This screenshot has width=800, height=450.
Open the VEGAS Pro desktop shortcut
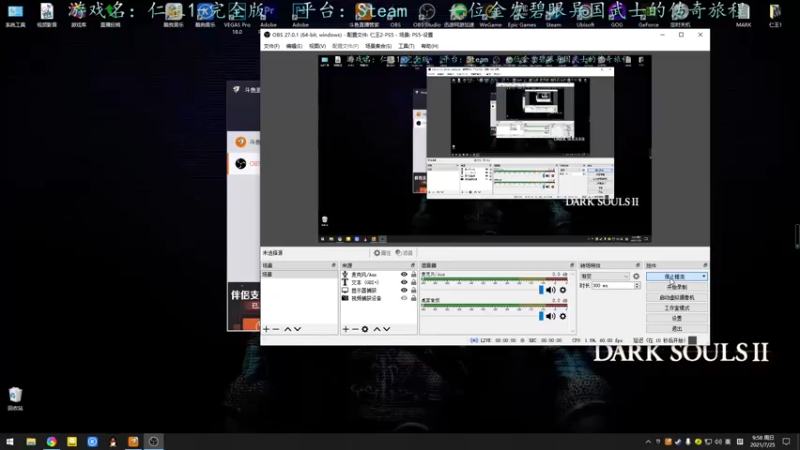237,18
